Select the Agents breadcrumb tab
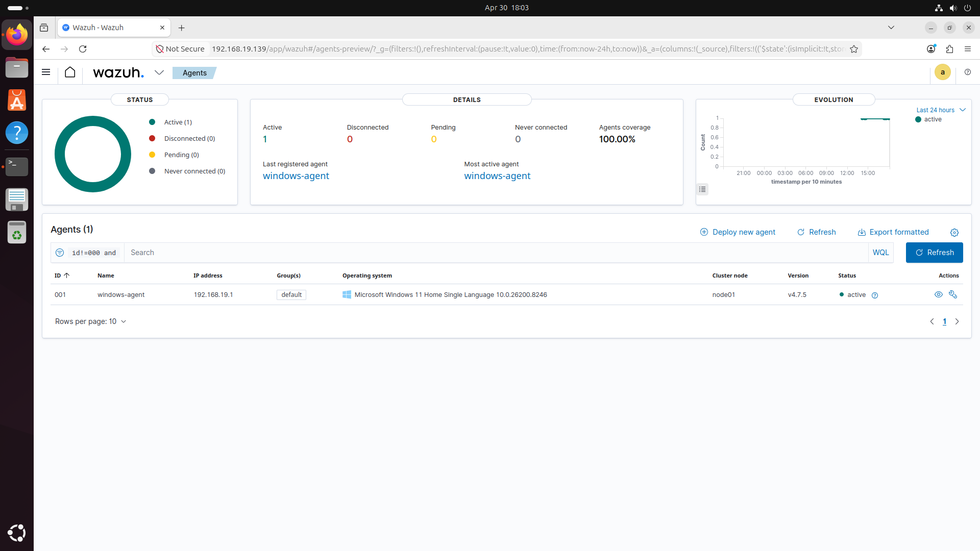Screen dimensions: 980x551 pos(194,73)
